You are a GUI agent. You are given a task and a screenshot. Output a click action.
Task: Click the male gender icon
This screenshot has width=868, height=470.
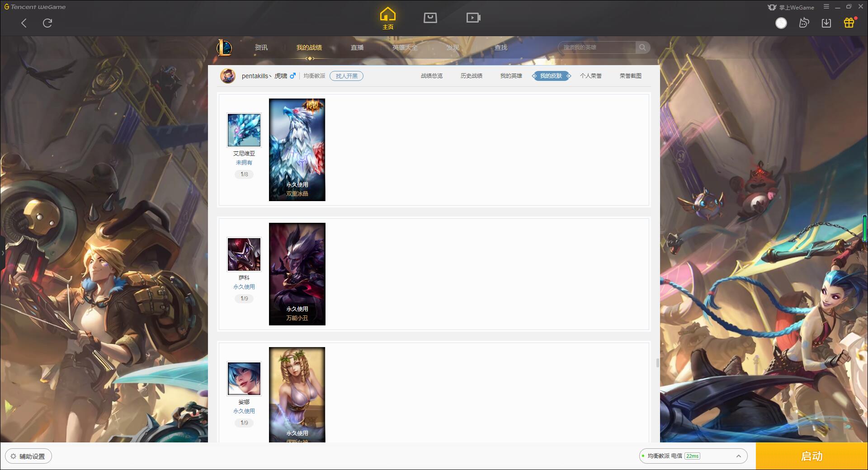[293, 76]
